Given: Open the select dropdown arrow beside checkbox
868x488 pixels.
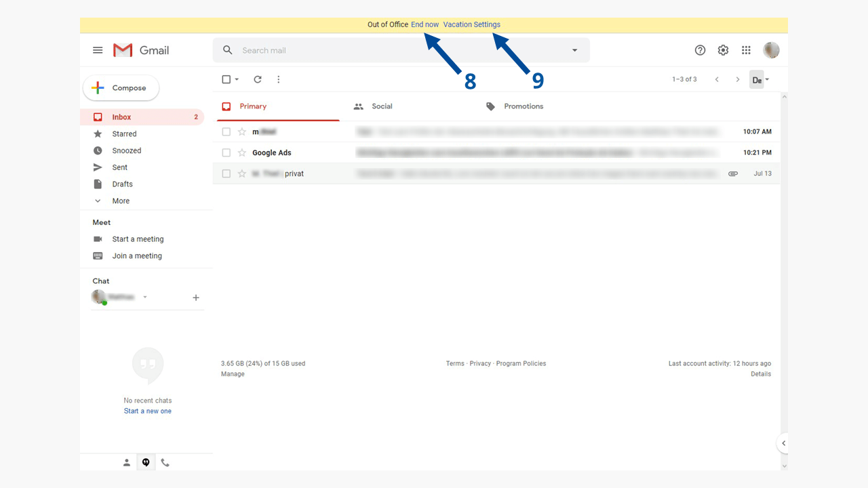Looking at the screenshot, I should pyautogui.click(x=237, y=79).
